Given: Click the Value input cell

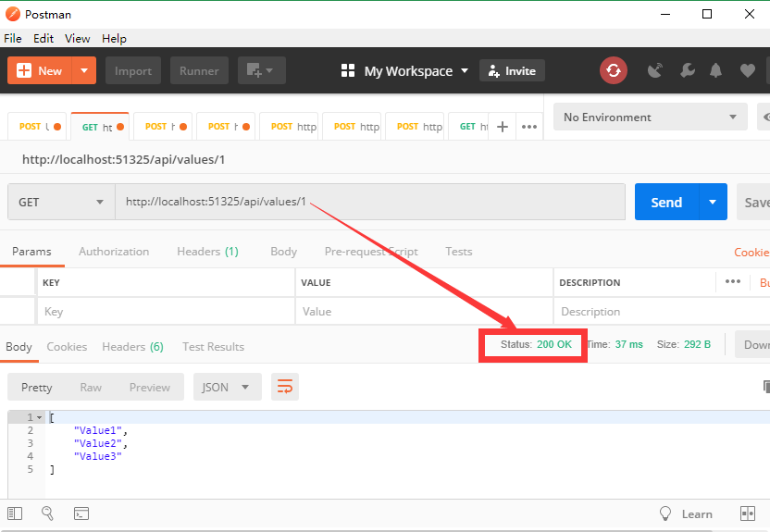Looking at the screenshot, I should click(424, 311).
